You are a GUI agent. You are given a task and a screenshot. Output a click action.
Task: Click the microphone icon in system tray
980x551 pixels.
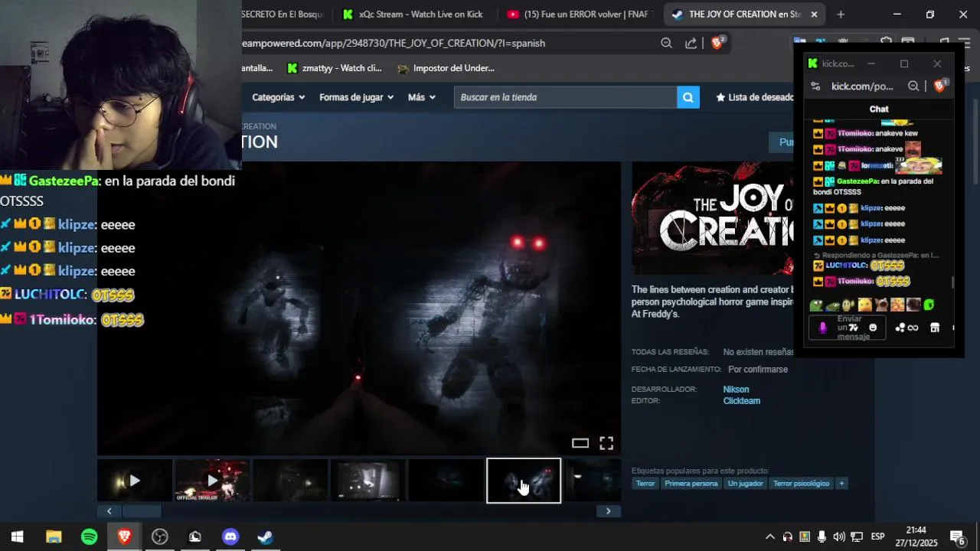[x=822, y=536]
